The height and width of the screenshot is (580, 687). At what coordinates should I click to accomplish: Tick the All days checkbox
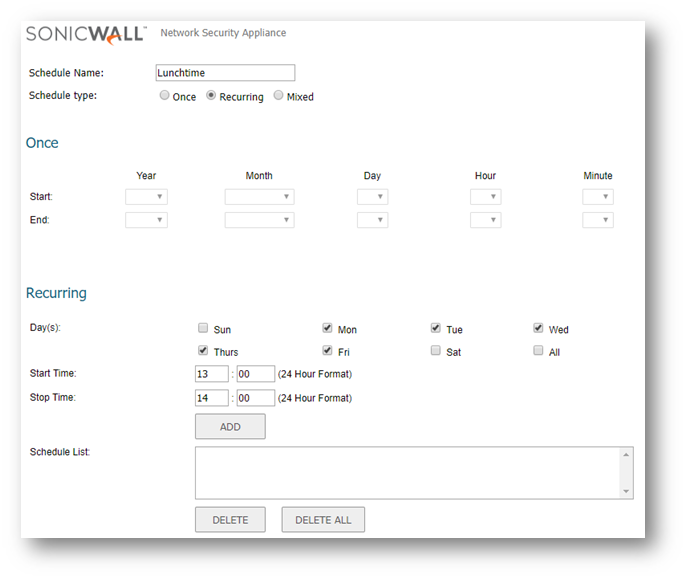[x=538, y=351]
